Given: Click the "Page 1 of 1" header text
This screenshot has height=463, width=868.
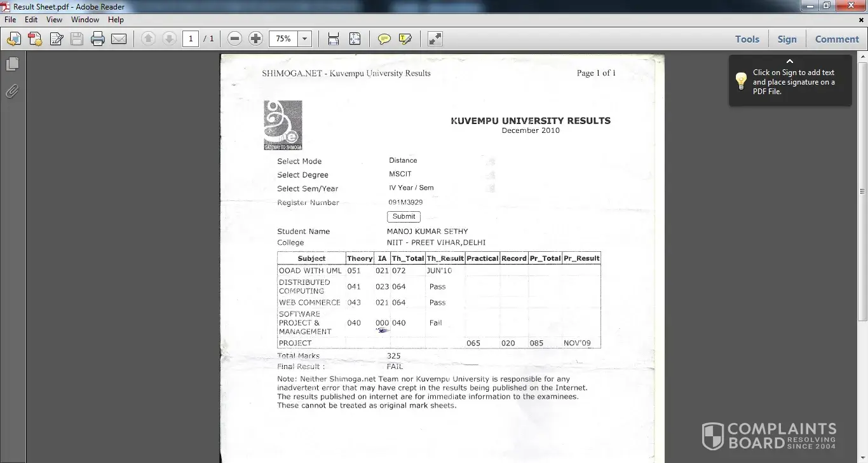Looking at the screenshot, I should click(x=596, y=73).
